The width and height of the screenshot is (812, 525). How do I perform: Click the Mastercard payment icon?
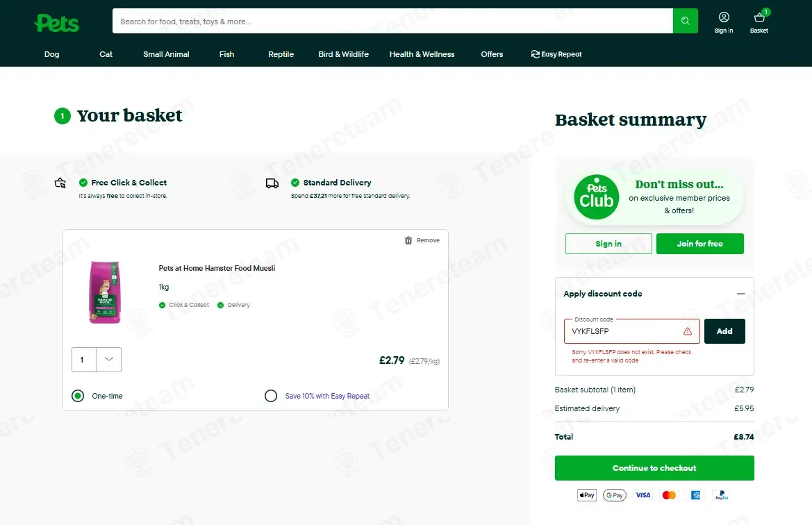(668, 495)
